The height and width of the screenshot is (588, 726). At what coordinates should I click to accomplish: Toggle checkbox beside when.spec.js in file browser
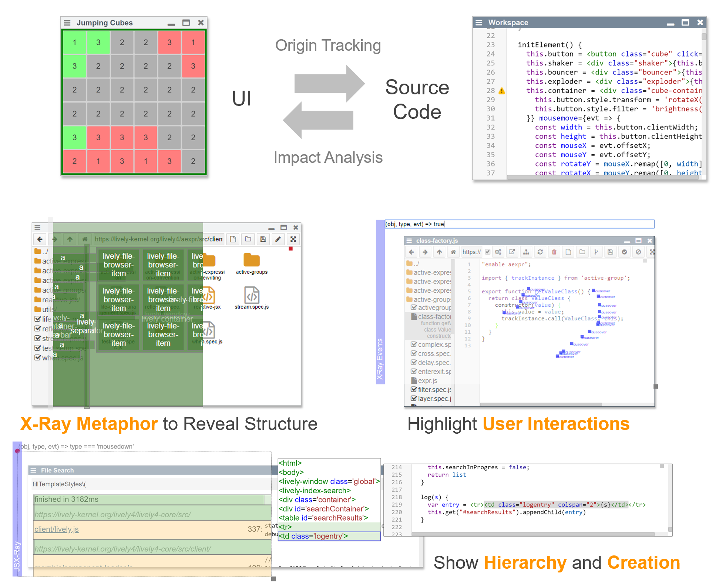point(37,358)
